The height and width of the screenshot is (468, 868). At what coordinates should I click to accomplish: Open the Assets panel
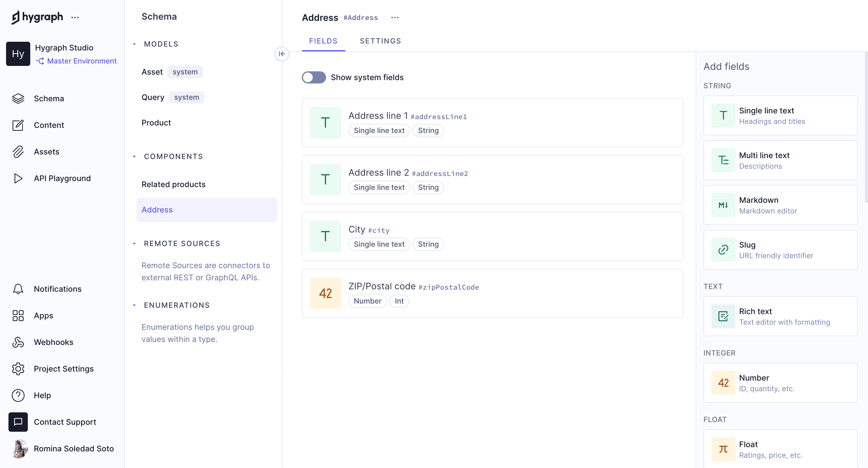coord(46,152)
